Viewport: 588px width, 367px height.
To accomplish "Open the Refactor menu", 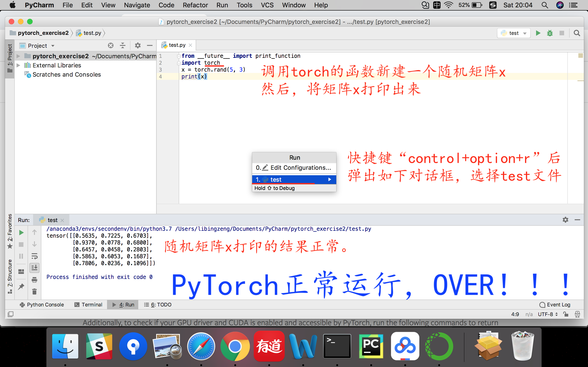I will [195, 5].
